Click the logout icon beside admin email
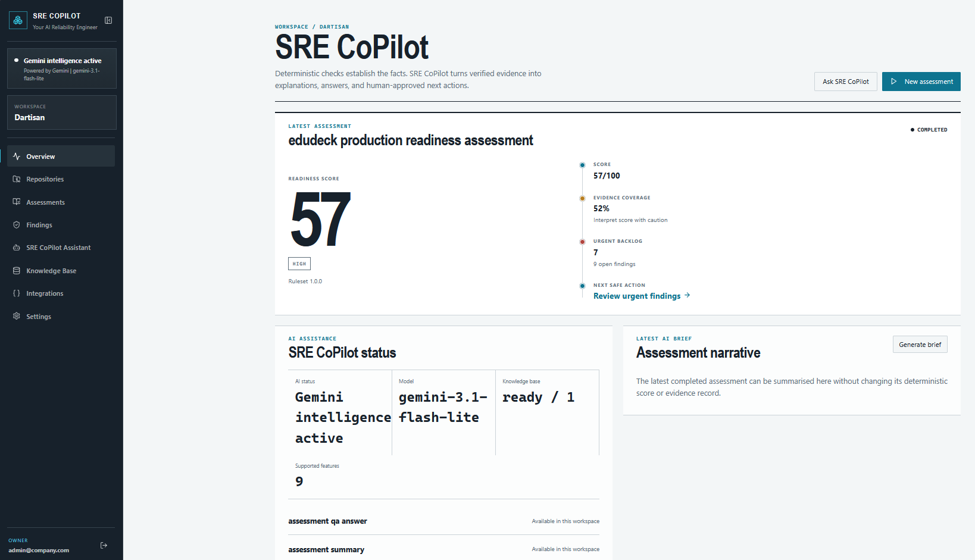 tap(104, 545)
